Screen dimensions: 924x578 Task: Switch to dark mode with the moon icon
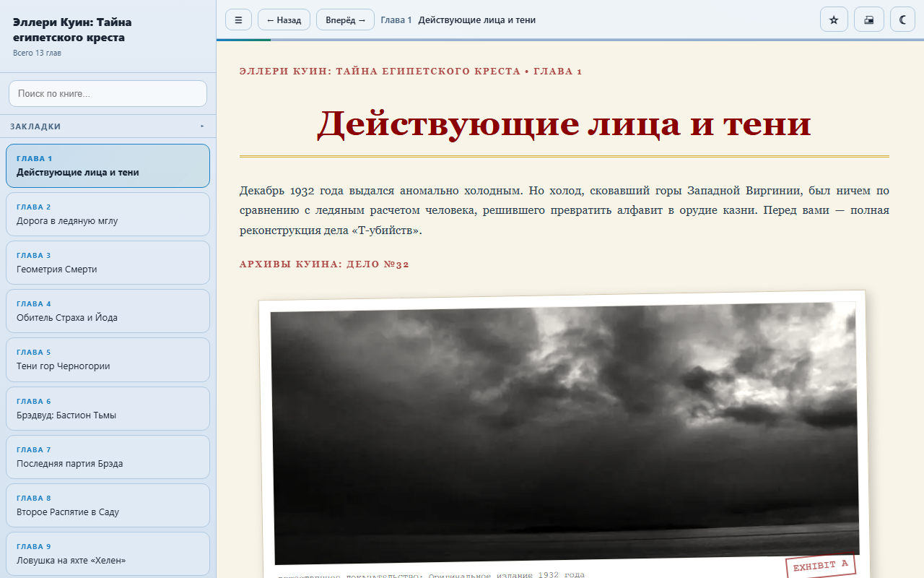pyautogui.click(x=902, y=20)
